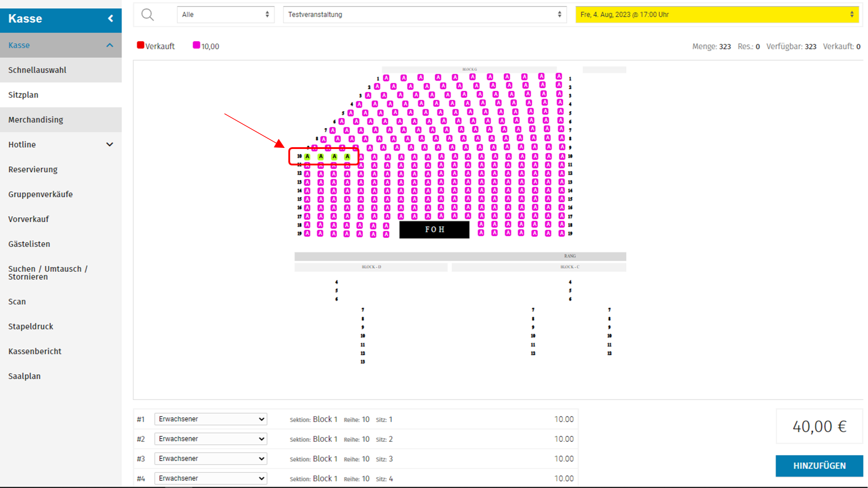
Task: Open the yellow date and time dropdown
Action: click(x=717, y=15)
